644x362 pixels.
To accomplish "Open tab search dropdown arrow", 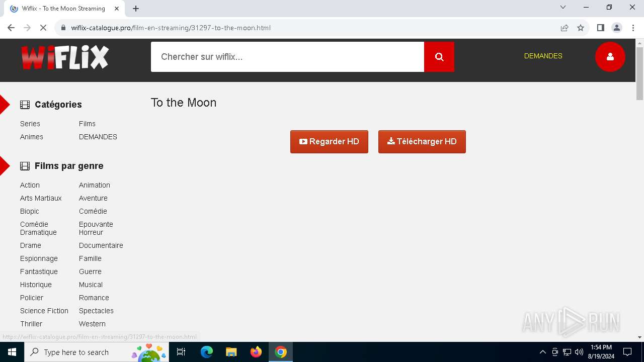I will [x=563, y=7].
